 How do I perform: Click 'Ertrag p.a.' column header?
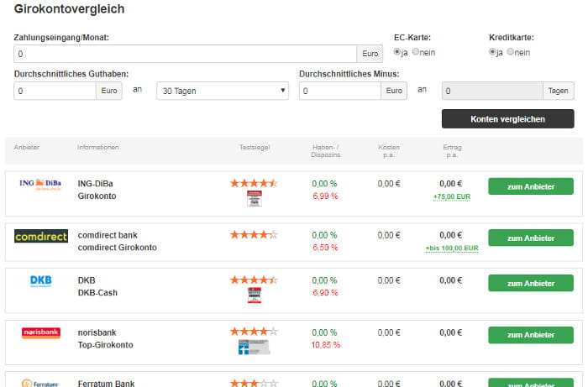(452, 151)
